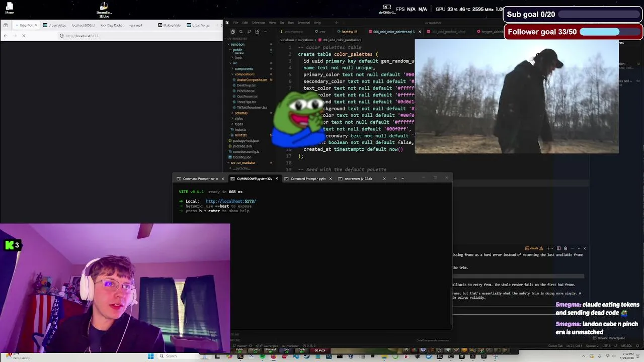This screenshot has width=644, height=362.
Task: Open TikTokShowdown.tsx in the file tree
Action: (252, 108)
